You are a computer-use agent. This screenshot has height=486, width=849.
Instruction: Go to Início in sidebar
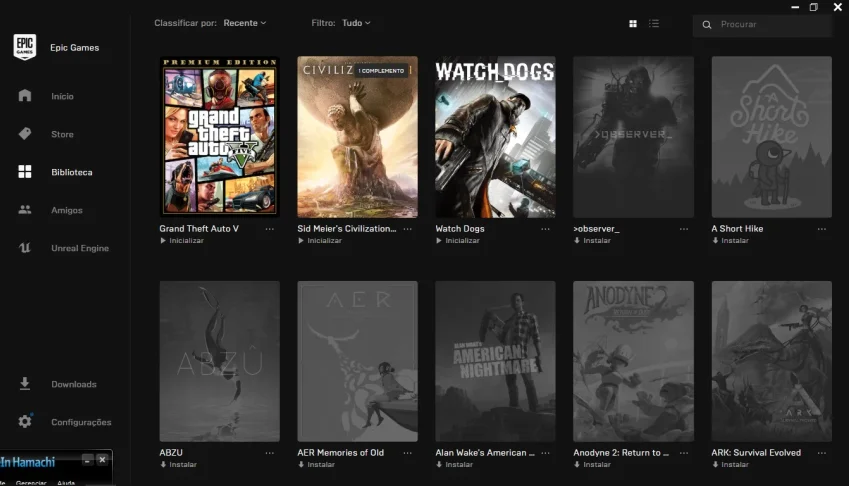pyautogui.click(x=62, y=96)
